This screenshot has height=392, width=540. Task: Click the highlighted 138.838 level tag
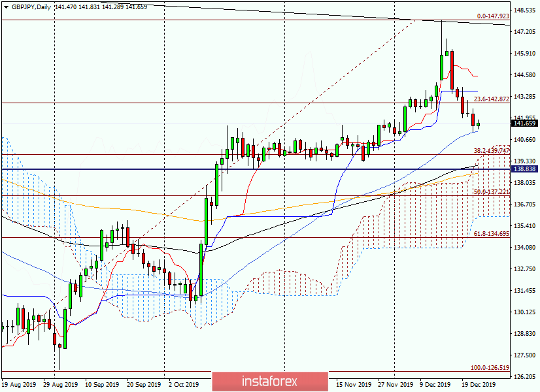(523, 169)
